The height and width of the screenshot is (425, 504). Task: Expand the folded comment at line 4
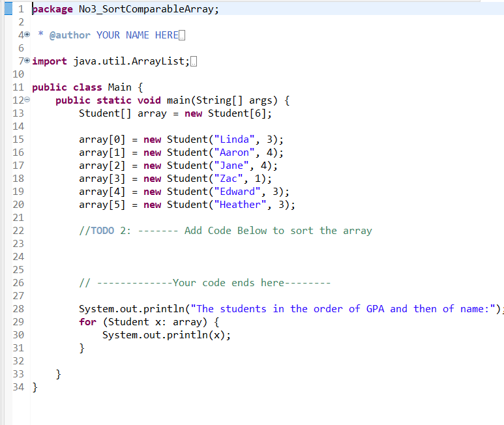click(27, 34)
